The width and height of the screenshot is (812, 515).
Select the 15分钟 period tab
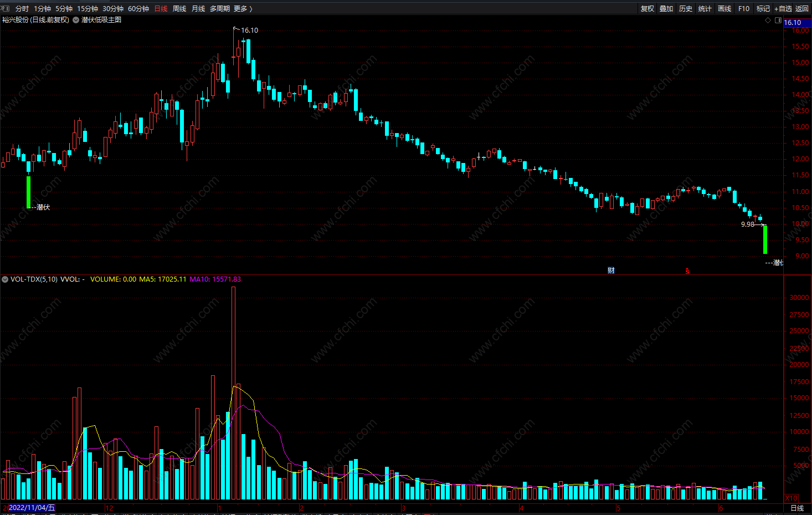[88, 8]
